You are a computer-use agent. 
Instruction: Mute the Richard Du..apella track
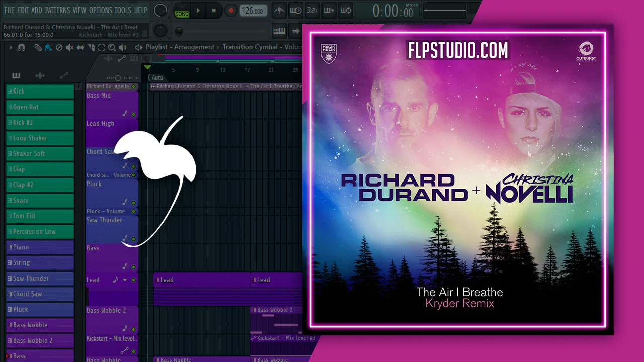tap(133, 86)
